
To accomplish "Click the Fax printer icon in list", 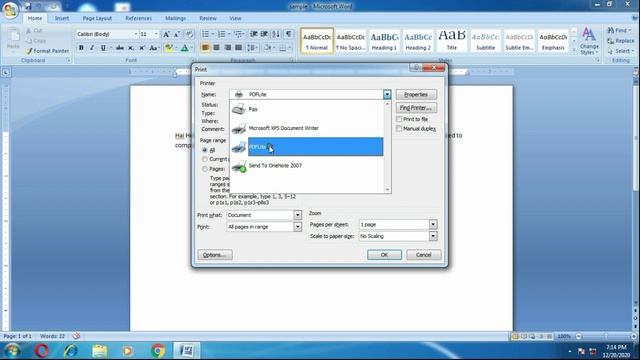I will (x=239, y=109).
